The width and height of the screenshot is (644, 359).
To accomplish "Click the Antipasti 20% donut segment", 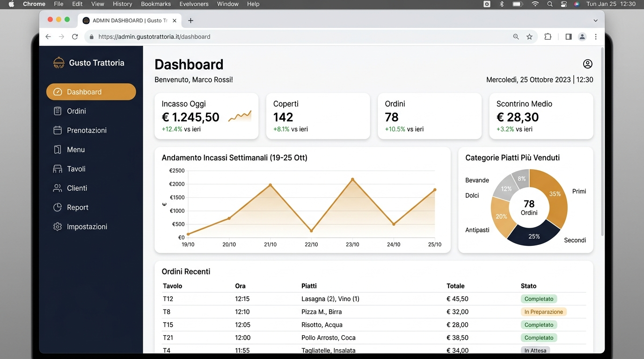I will (501, 216).
